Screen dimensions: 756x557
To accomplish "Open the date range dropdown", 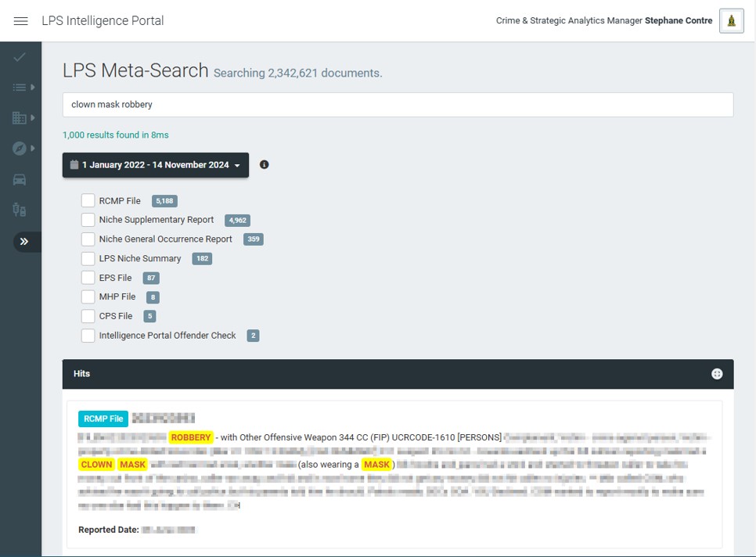I will click(x=156, y=165).
